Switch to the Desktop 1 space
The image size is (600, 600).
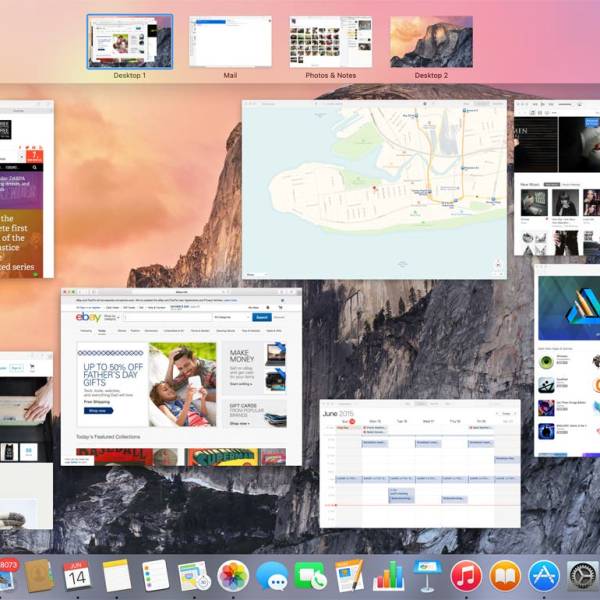click(130, 42)
